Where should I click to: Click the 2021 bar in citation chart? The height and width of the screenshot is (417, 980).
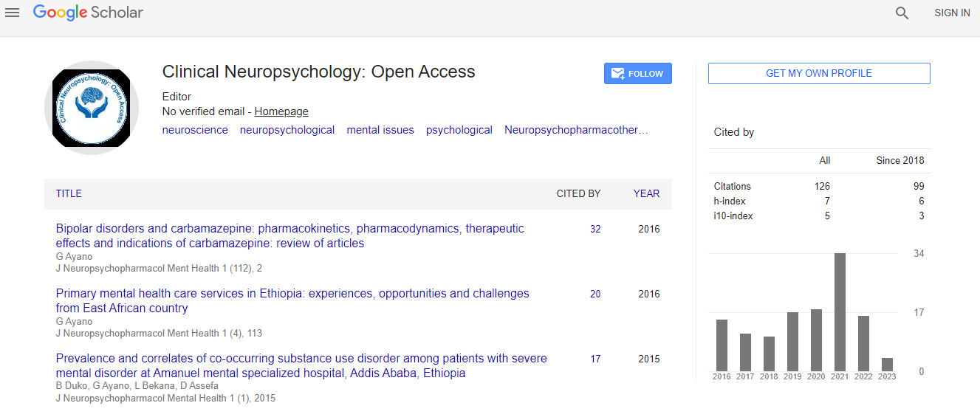(x=840, y=312)
